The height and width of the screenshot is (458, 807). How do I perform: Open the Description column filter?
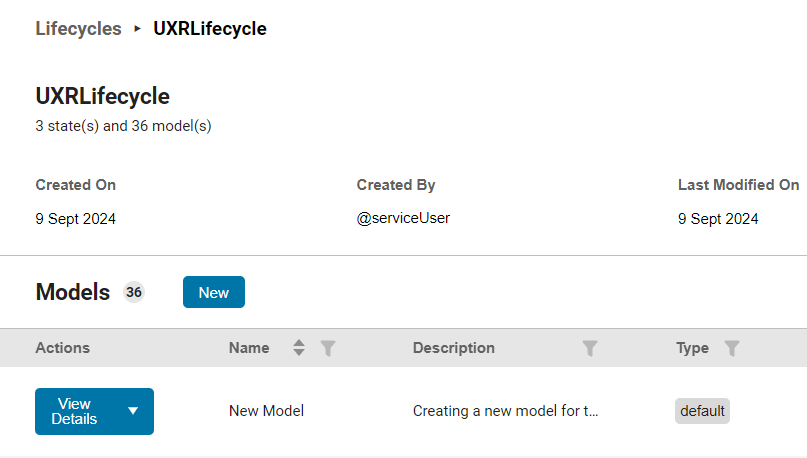click(590, 348)
